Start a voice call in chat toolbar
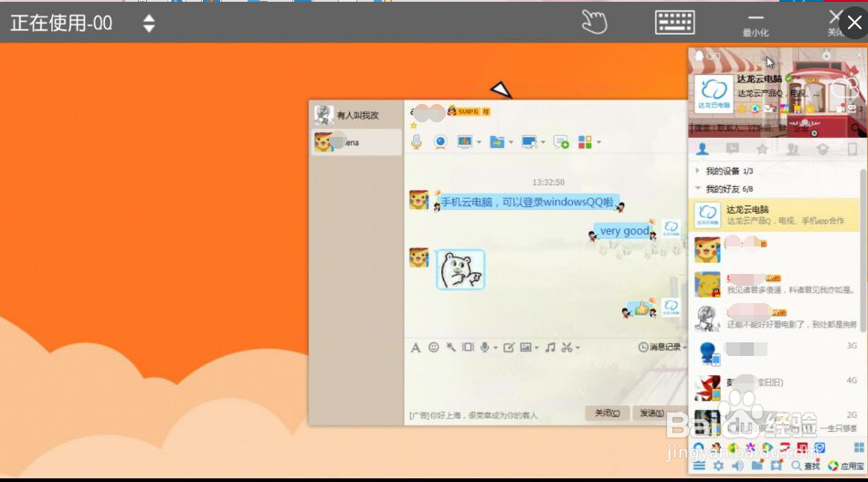Viewport: 868px width, 482px height. point(417,142)
